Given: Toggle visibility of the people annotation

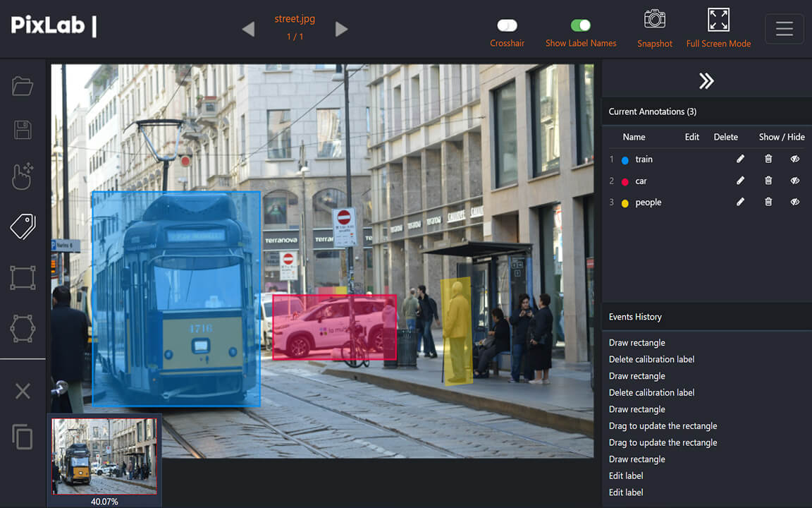Looking at the screenshot, I should click(795, 202).
